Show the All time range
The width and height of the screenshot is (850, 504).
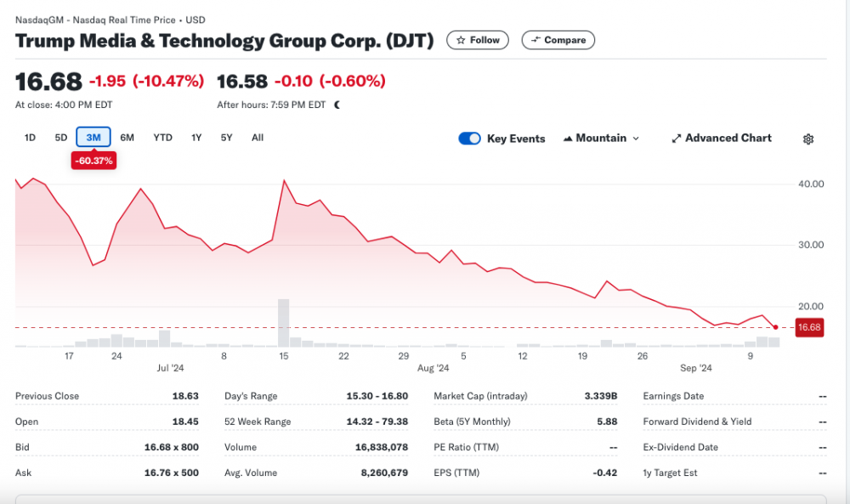tap(258, 138)
